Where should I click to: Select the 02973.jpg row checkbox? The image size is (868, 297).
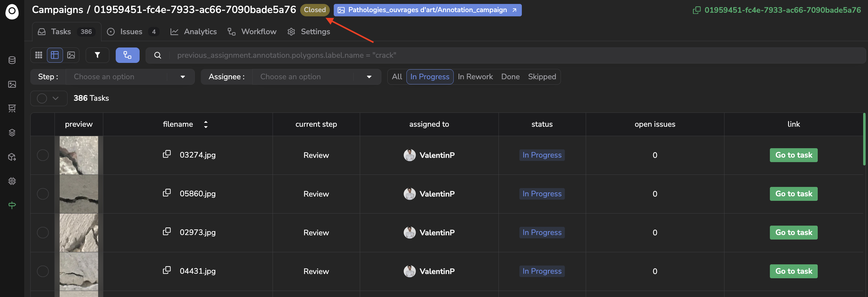[43, 232]
